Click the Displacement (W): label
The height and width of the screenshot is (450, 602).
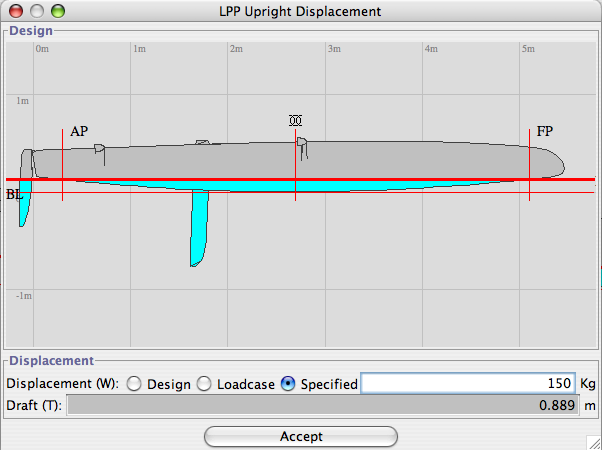click(63, 384)
